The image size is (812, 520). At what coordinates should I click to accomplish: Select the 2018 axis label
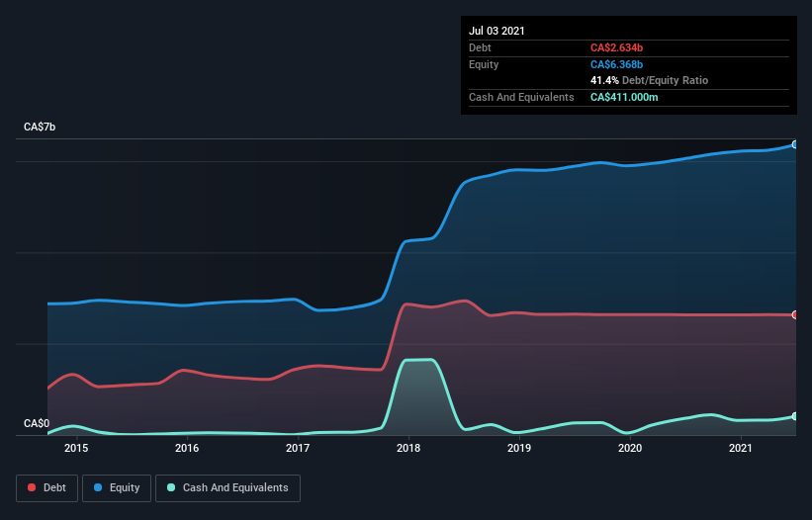pyautogui.click(x=408, y=448)
